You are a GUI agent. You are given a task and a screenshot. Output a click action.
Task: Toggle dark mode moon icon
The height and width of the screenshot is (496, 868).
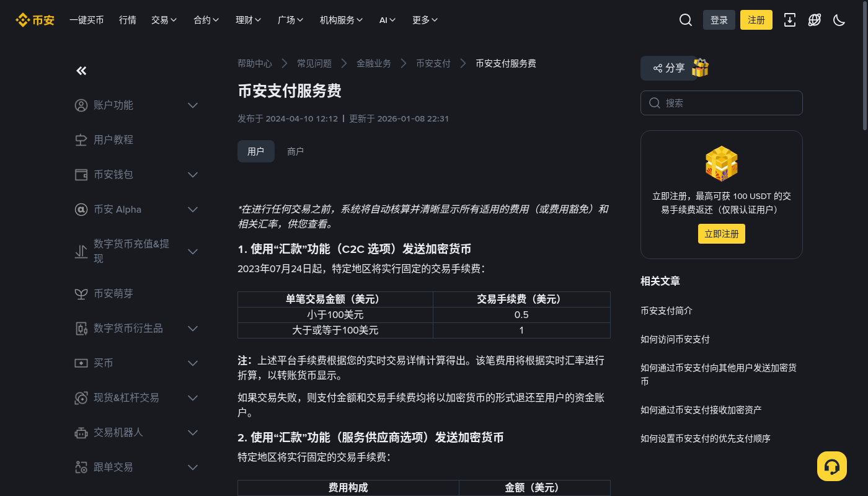pyautogui.click(x=839, y=20)
